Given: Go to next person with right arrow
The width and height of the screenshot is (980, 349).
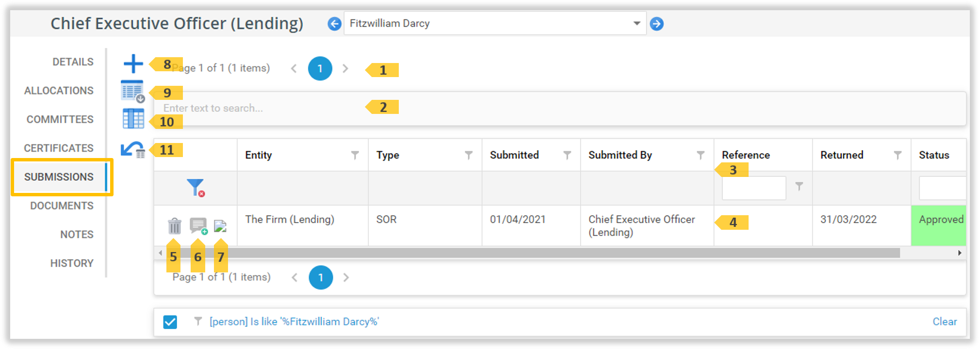Looking at the screenshot, I should click(656, 24).
